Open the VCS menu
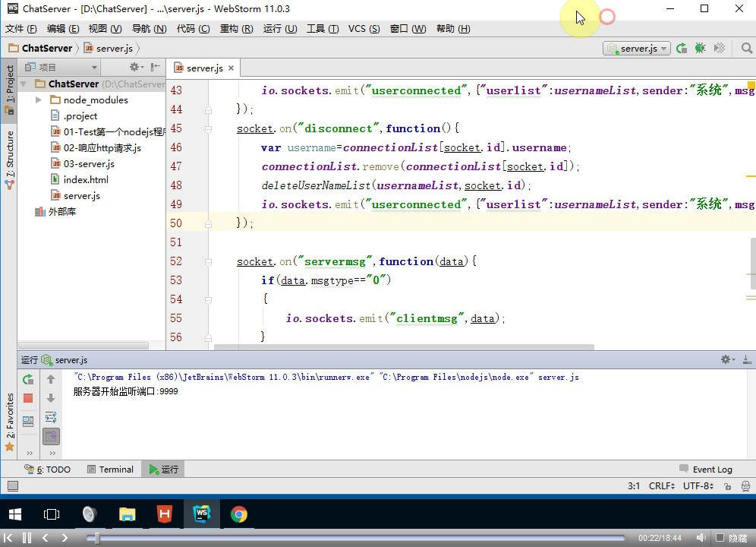 point(364,29)
